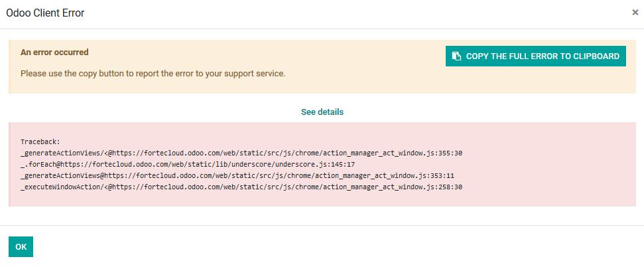The width and height of the screenshot is (644, 269).
Task: Collapse the See details section
Action: 322,112
